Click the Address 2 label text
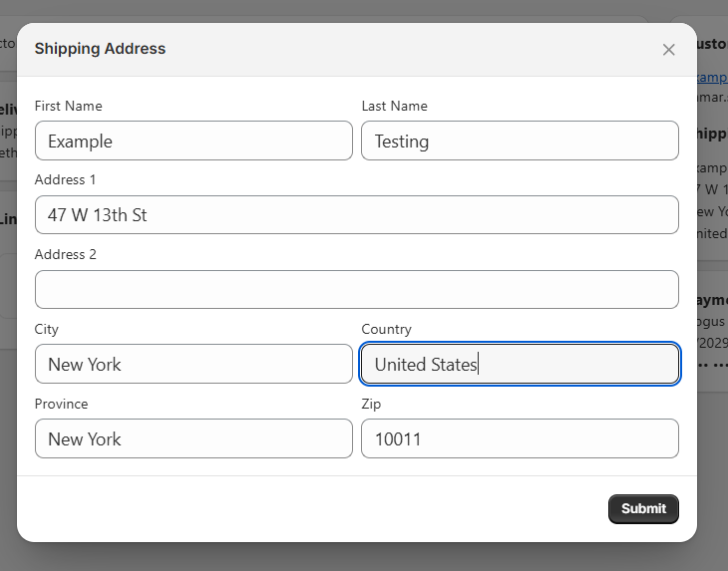Viewport: 728px width, 571px height. tap(66, 254)
